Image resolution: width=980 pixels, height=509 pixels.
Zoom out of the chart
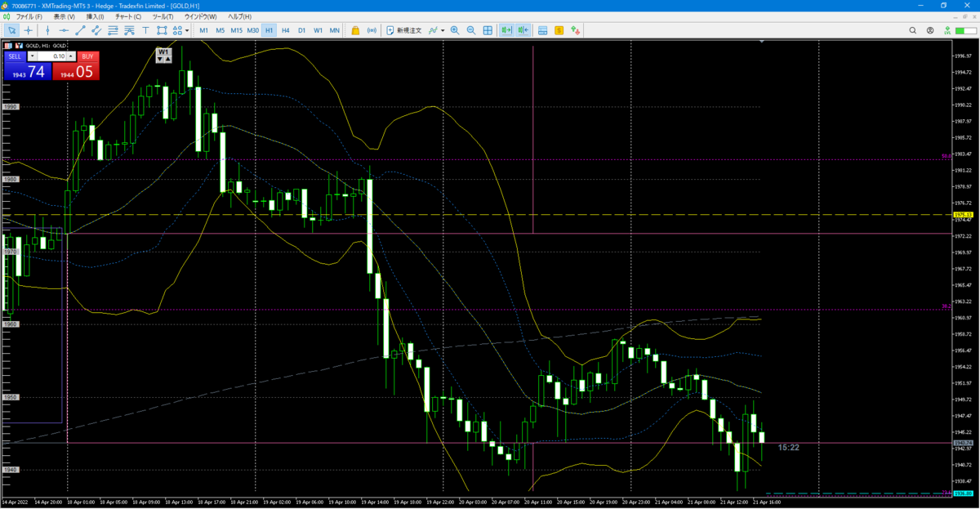point(471,30)
